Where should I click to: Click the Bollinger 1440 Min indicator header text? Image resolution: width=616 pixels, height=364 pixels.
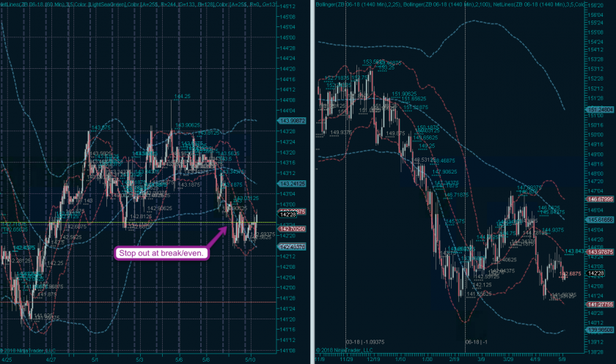tap(450, 4)
